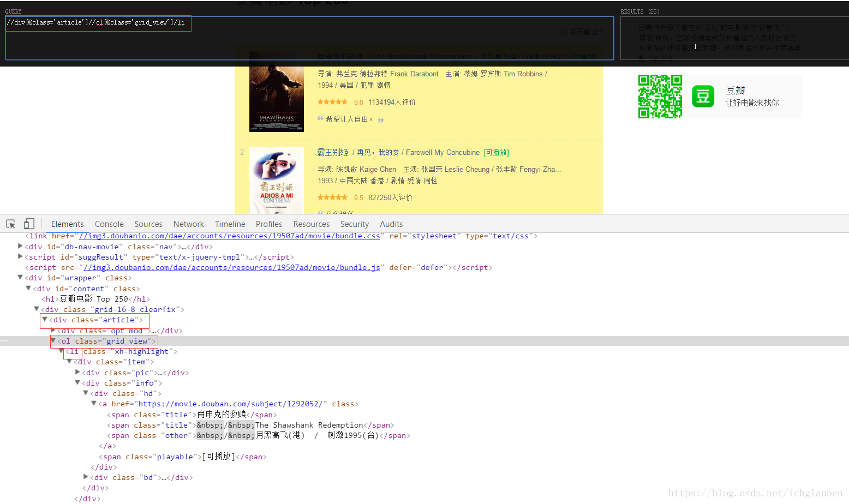Open the bundle.js script link
Viewport: 849px width, 504px height.
(x=231, y=267)
